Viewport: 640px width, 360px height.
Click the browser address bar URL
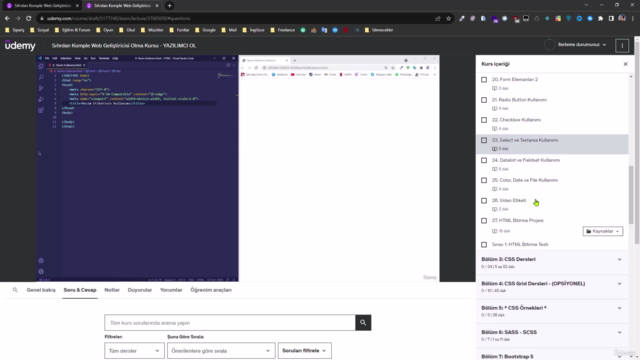click(118, 18)
